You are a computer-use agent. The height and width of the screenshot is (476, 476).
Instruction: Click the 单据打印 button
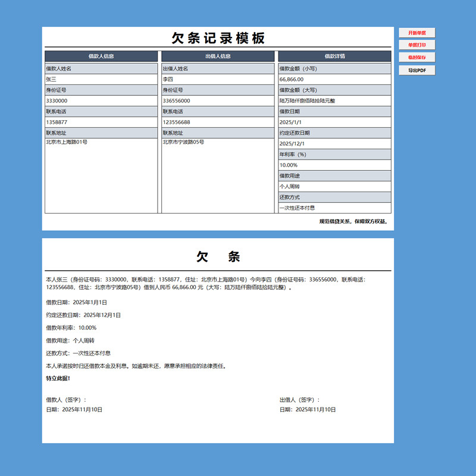pos(417,45)
